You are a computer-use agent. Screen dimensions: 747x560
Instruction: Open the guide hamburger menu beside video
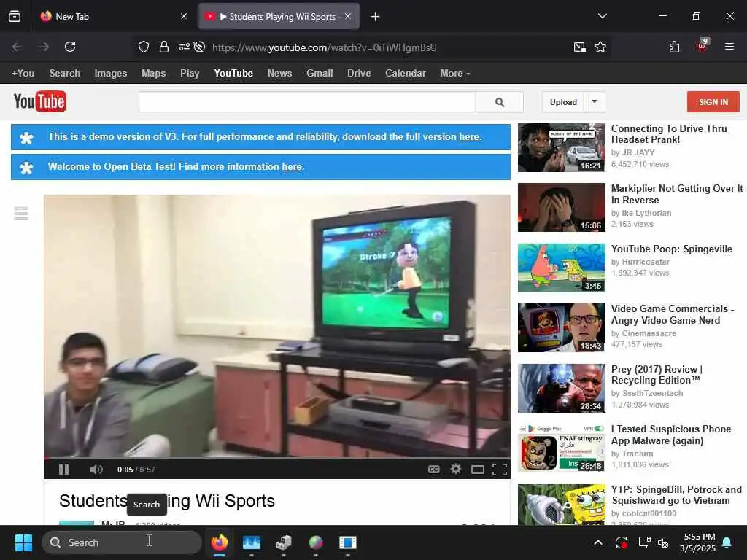coord(21,214)
